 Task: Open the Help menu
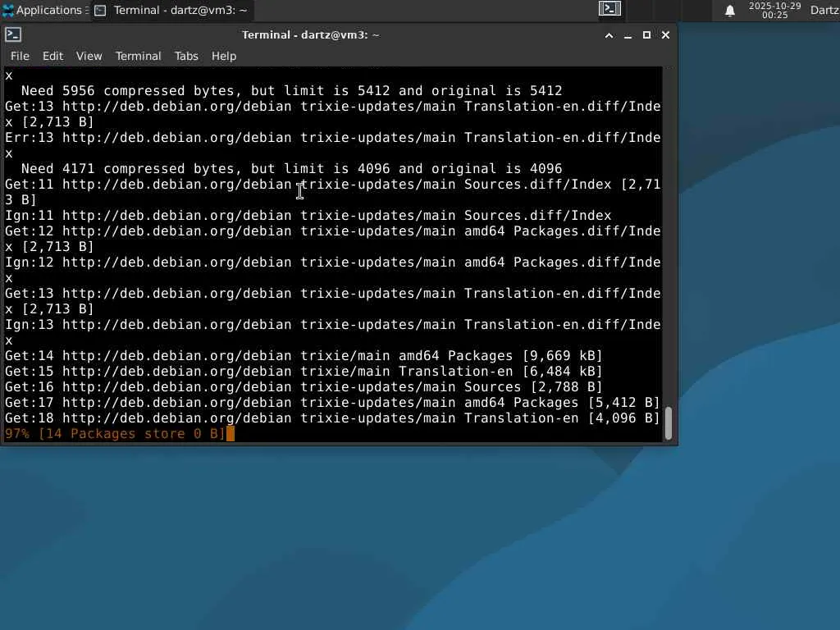224,57
